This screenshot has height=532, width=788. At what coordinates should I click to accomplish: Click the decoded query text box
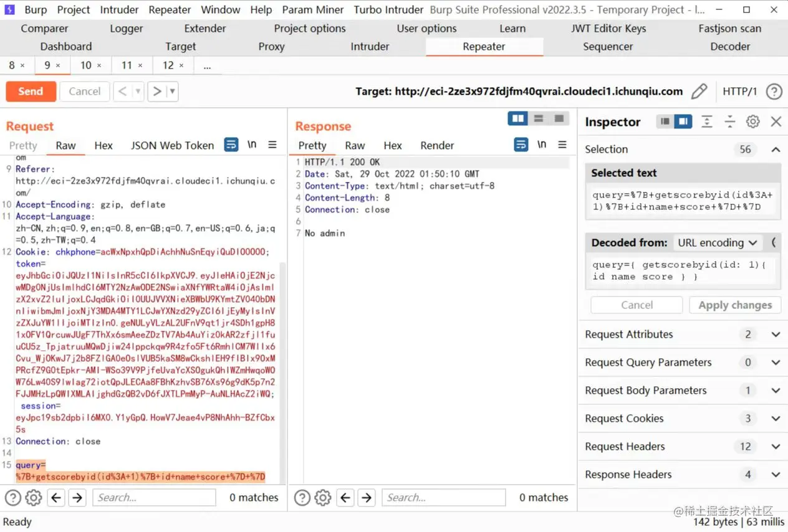[683, 270]
